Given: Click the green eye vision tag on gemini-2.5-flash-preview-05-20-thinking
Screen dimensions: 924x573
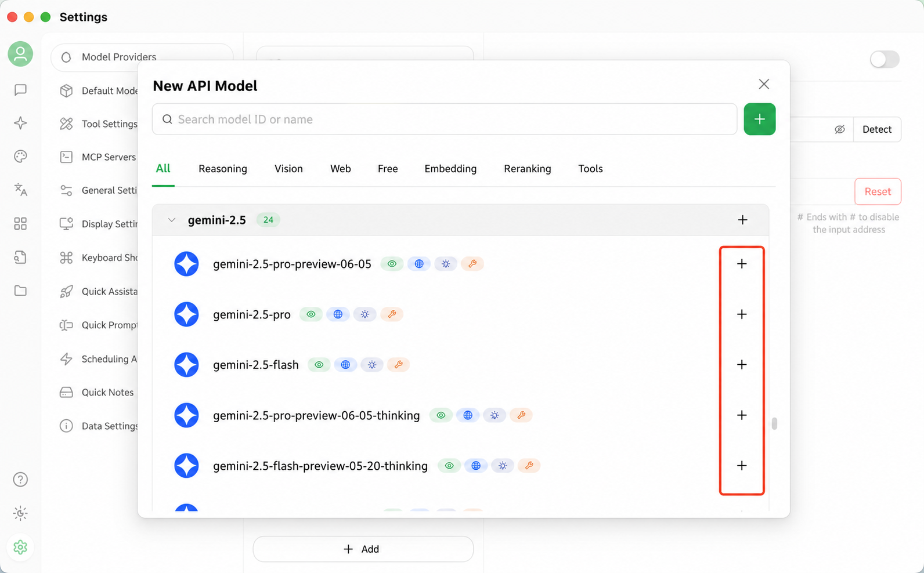Looking at the screenshot, I should tap(449, 466).
